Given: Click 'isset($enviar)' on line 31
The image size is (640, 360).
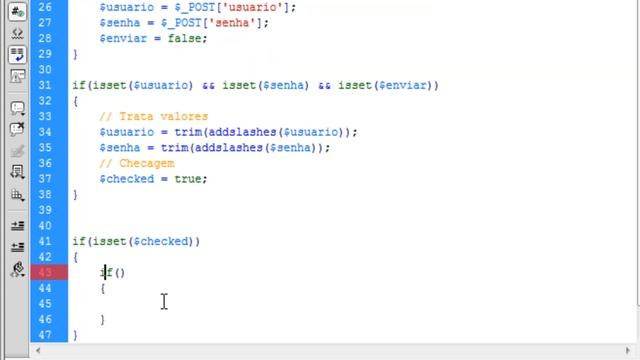Looking at the screenshot, I should [385, 85].
